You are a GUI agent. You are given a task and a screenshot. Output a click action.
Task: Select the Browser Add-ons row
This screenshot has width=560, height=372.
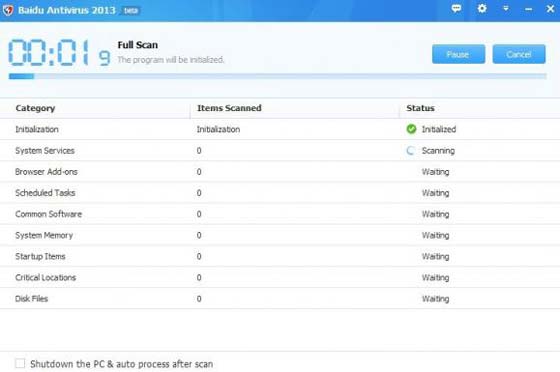click(x=280, y=172)
